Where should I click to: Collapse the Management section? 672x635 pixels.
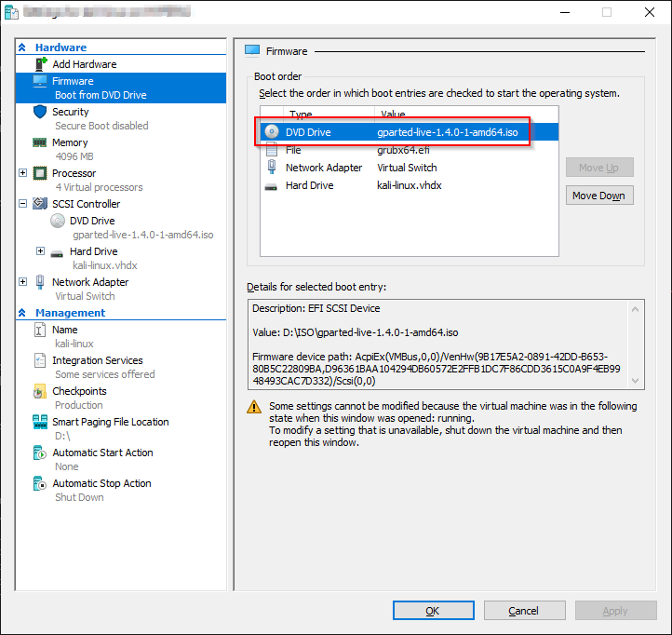22,313
